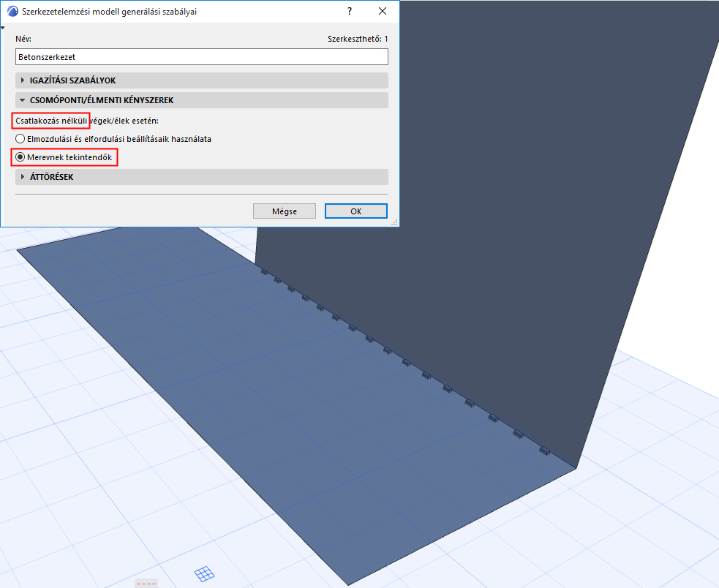Click the dialog resize grip beside OK
This screenshot has height=588, width=719.
click(x=394, y=222)
